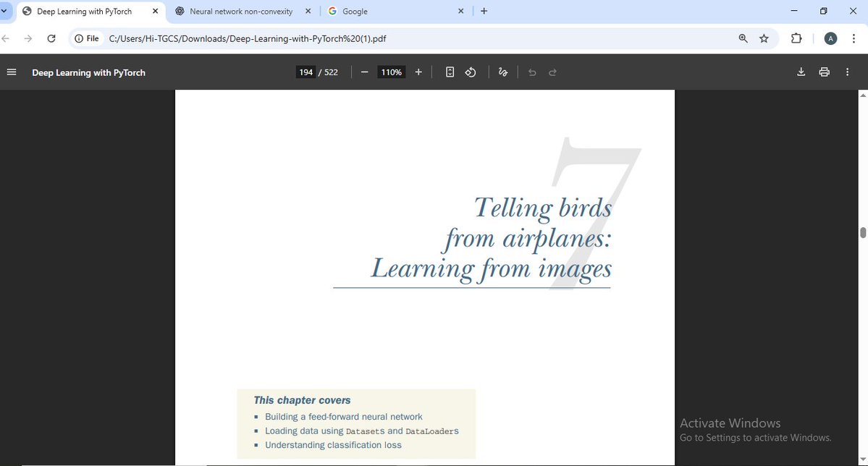Close the Deep Learning with PyTorch tab

155,11
